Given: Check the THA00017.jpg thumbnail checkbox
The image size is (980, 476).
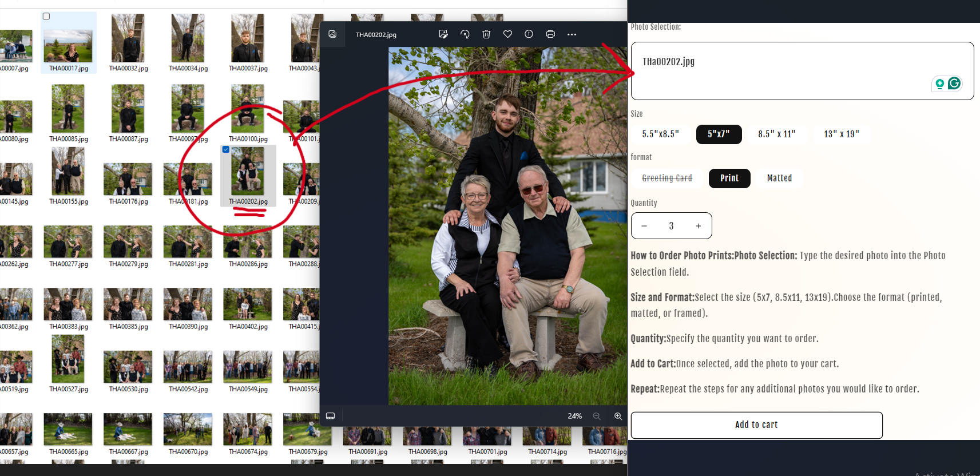Looking at the screenshot, I should click(x=46, y=17).
